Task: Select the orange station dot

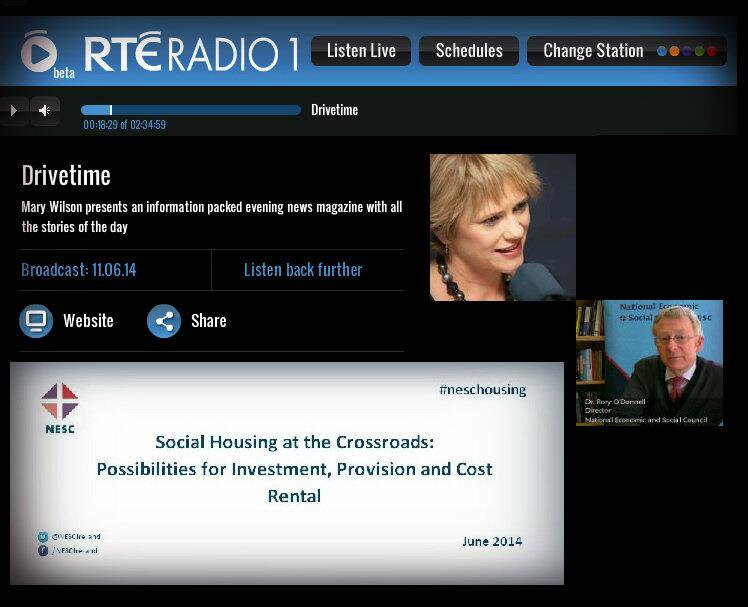Action: click(x=675, y=51)
